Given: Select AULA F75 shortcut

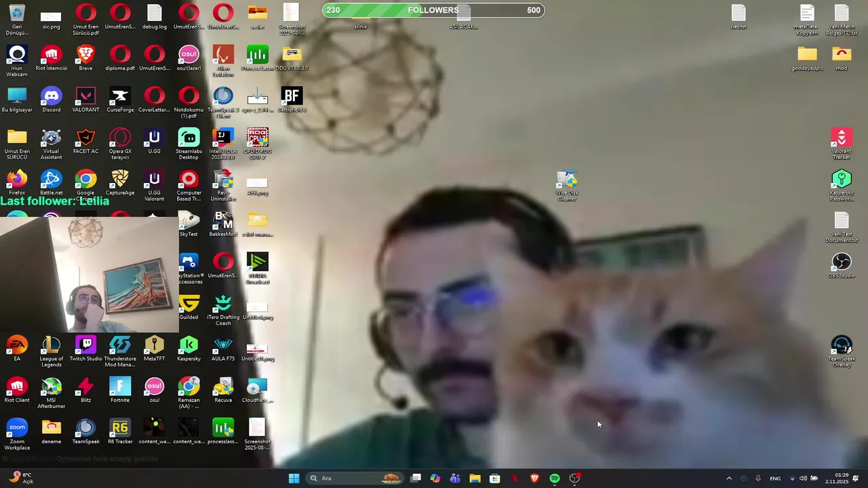Looking at the screenshot, I should [223, 349].
